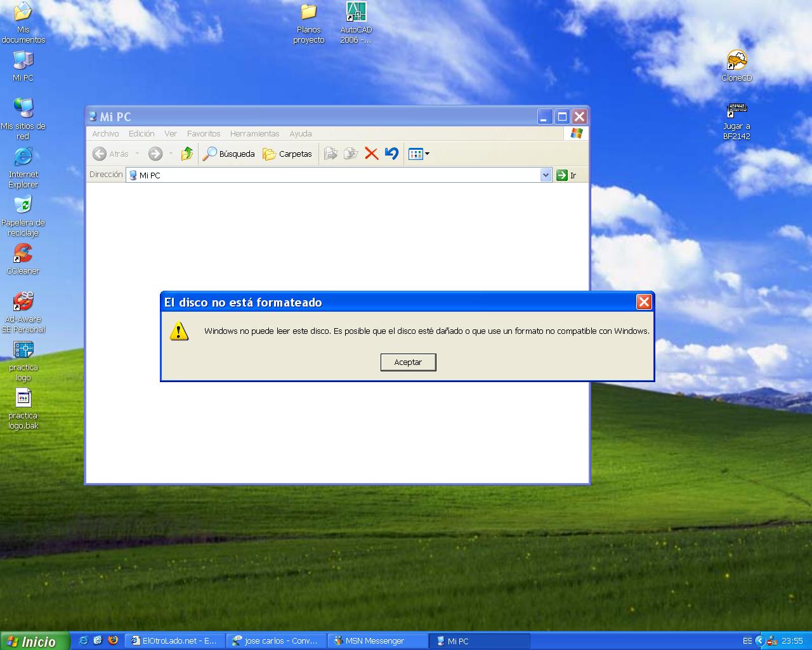This screenshot has width=812, height=650.
Task: Click the blue Undo arrow icon
Action: coord(391,154)
